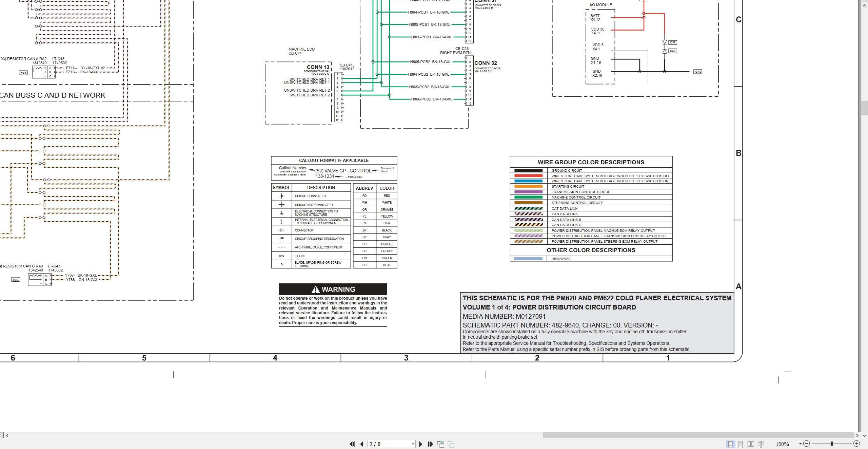This screenshot has height=449, width=868.
Task: Click 'MACHINE ECU CB-C41' label
Action: pyautogui.click(x=301, y=51)
